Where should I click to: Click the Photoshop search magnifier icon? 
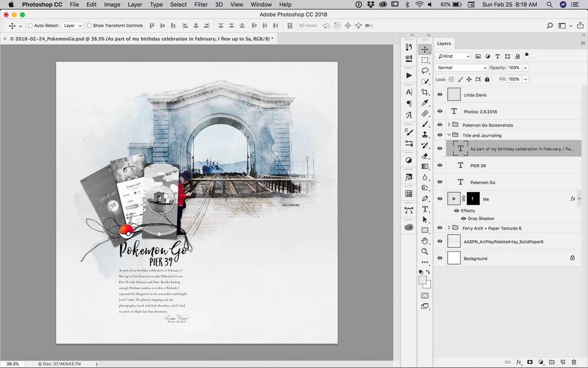click(x=549, y=25)
